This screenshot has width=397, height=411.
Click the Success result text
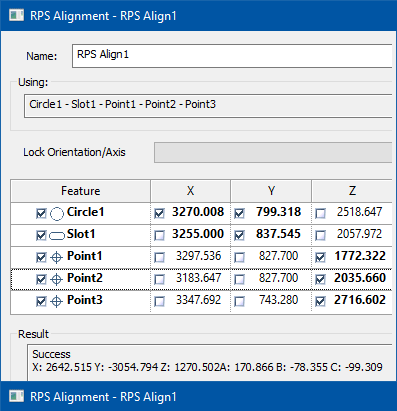(51, 354)
